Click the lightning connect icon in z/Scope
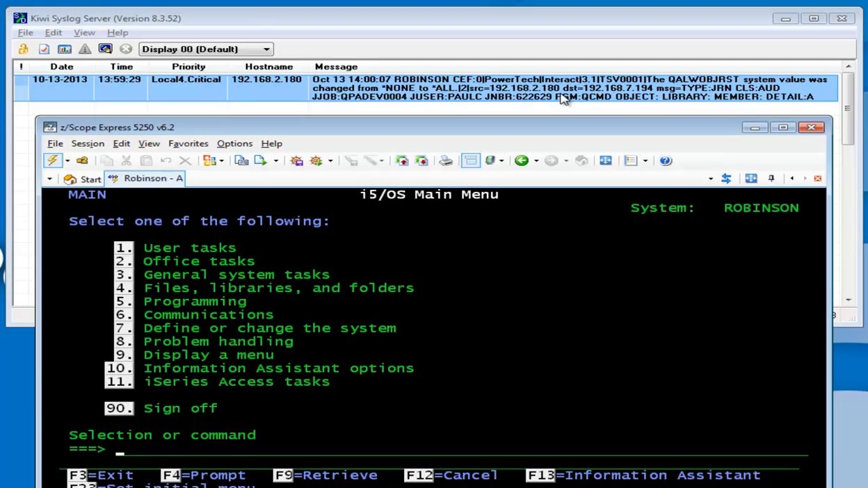The image size is (868, 488). pos(53,160)
